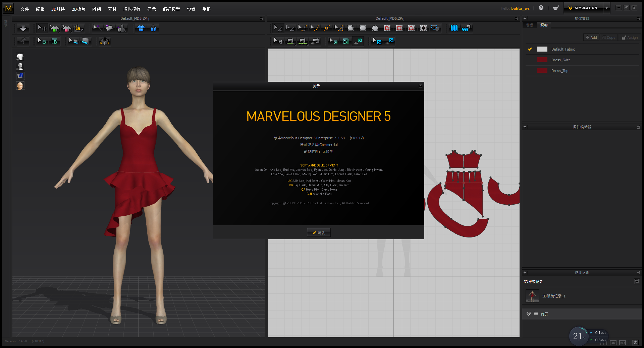
Task: Select the Edit Curvature tool
Action: pos(303,28)
